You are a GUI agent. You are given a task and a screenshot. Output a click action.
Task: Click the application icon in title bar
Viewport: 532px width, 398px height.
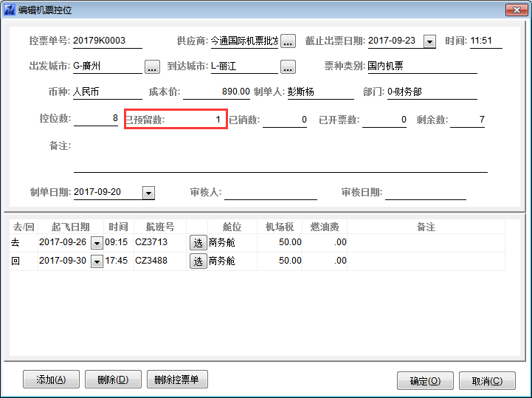coord(9,10)
